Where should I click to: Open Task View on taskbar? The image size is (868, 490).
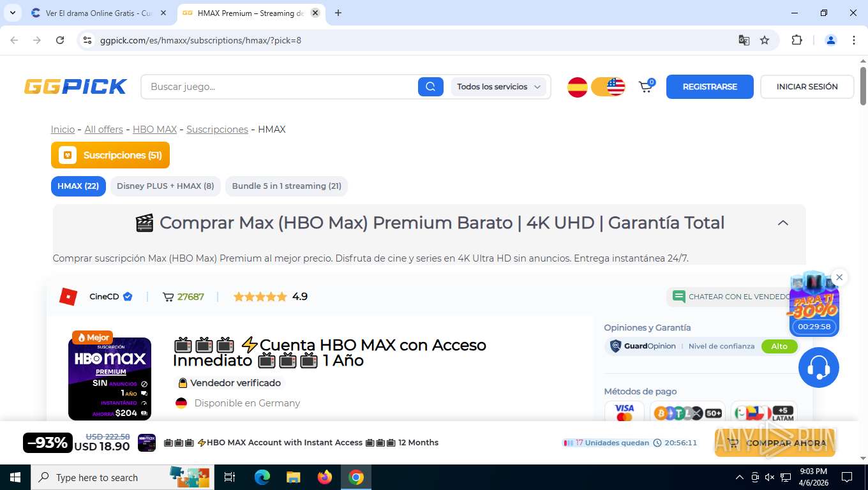pos(230,477)
